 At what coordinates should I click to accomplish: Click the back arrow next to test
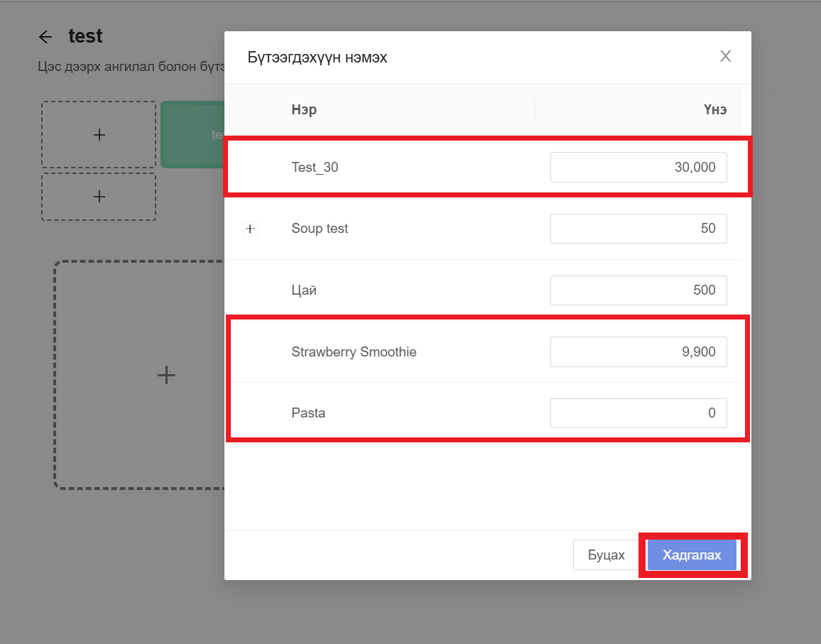(45, 37)
